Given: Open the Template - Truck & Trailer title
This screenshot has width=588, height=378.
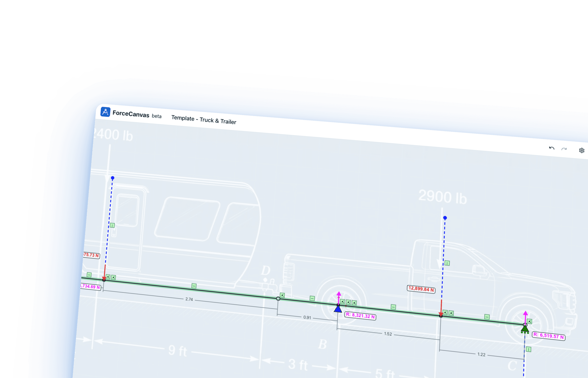Looking at the screenshot, I should point(204,120).
